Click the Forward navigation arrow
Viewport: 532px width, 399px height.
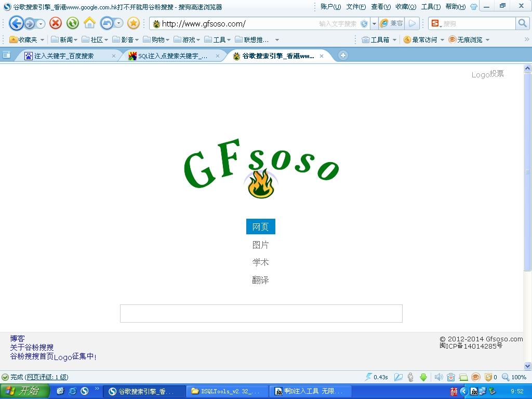[x=30, y=24]
